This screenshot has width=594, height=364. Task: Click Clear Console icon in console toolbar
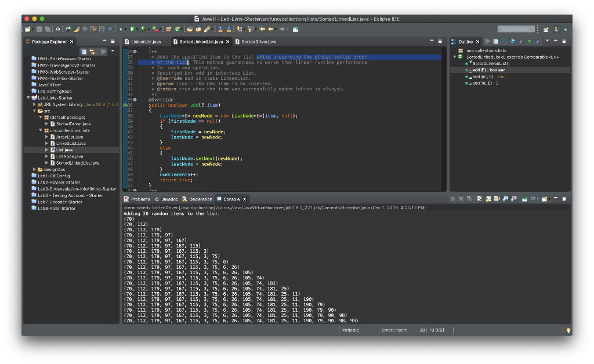[479, 199]
